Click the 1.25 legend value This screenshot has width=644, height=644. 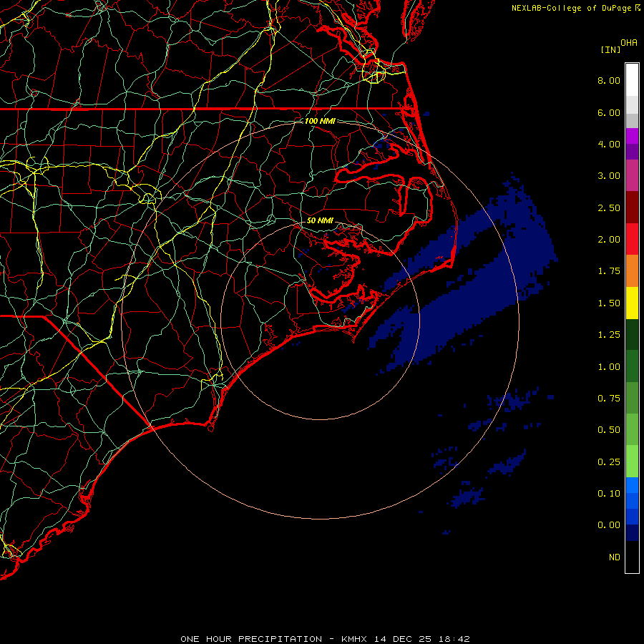[609, 335]
